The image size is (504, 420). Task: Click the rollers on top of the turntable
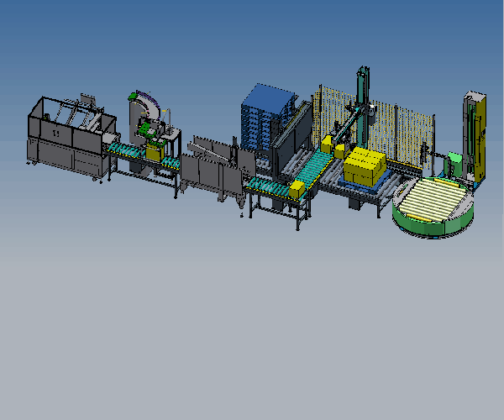tap(434, 202)
